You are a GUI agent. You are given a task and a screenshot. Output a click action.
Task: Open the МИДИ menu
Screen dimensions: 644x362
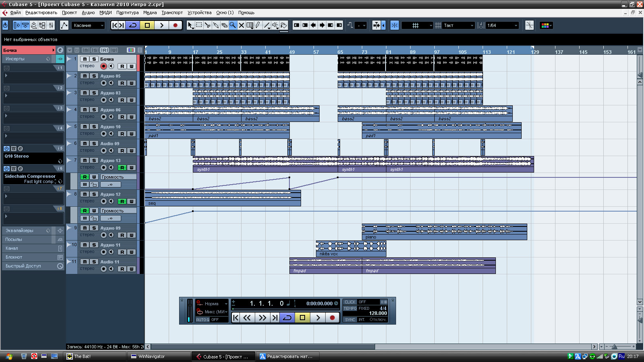pos(105,12)
